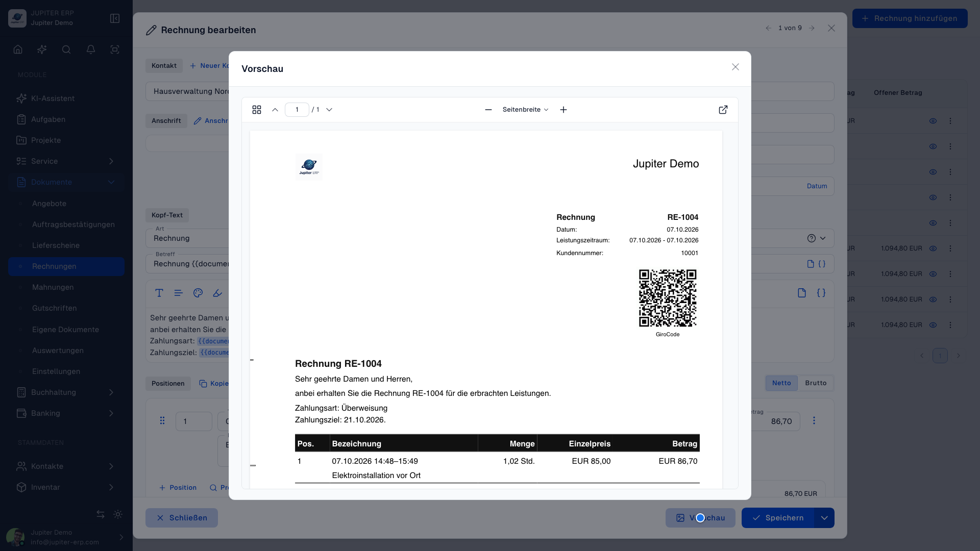Close the Vorschau dialog
Viewport: 980px width, 551px height.
click(x=736, y=67)
